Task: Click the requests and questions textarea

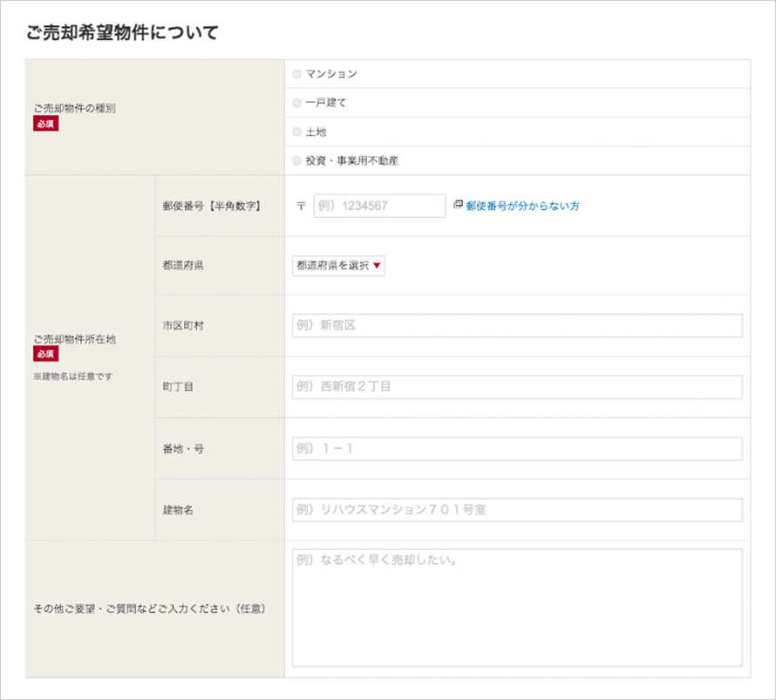Action: coord(517,608)
